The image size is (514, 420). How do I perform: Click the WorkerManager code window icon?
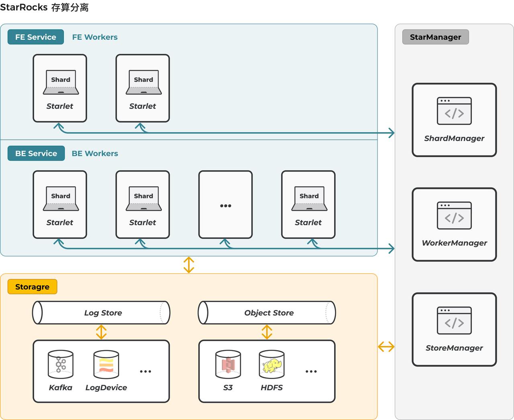454,216
